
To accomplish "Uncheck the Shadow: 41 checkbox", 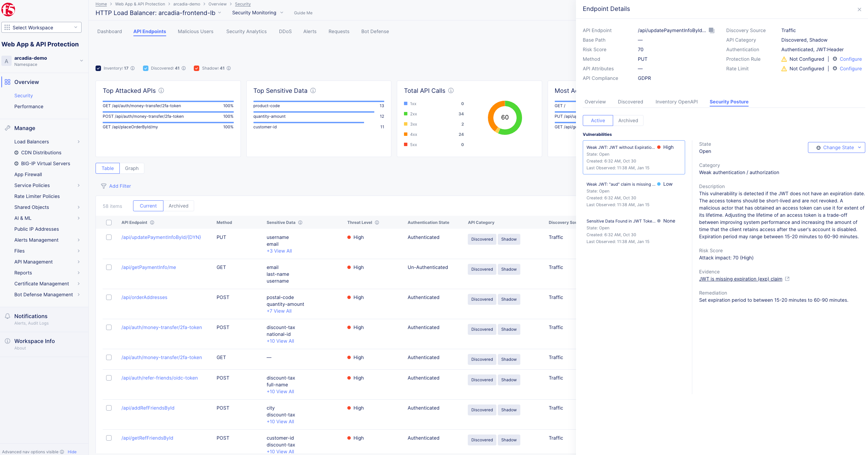I will pyautogui.click(x=197, y=68).
